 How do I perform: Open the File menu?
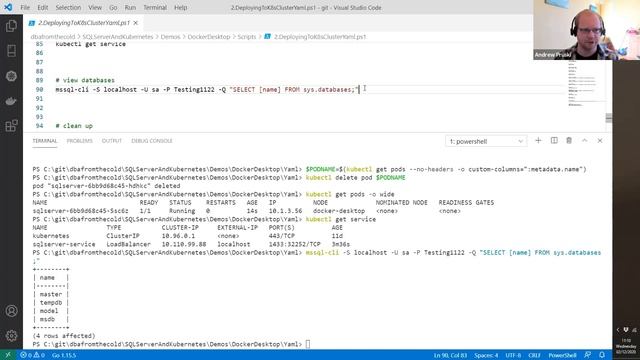25,7
